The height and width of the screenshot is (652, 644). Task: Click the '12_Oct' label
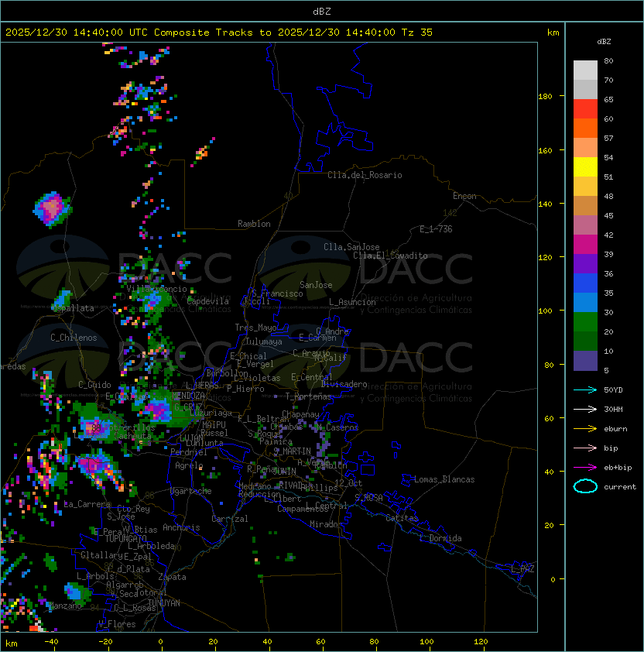point(348,483)
